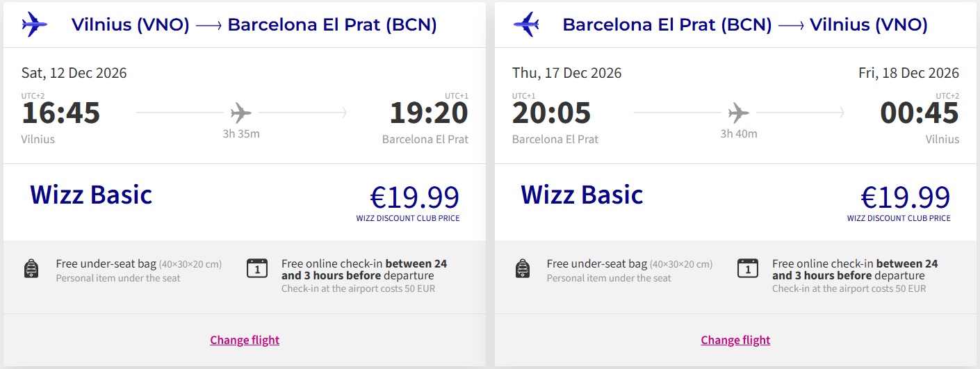Click the 16:45 departure time from Vilnius
980x369 pixels.
pyautogui.click(x=61, y=113)
